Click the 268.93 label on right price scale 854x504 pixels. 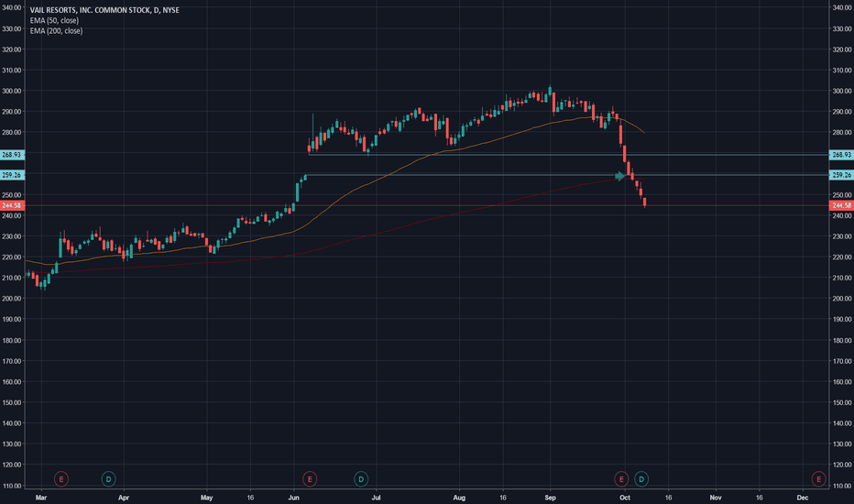pos(841,155)
